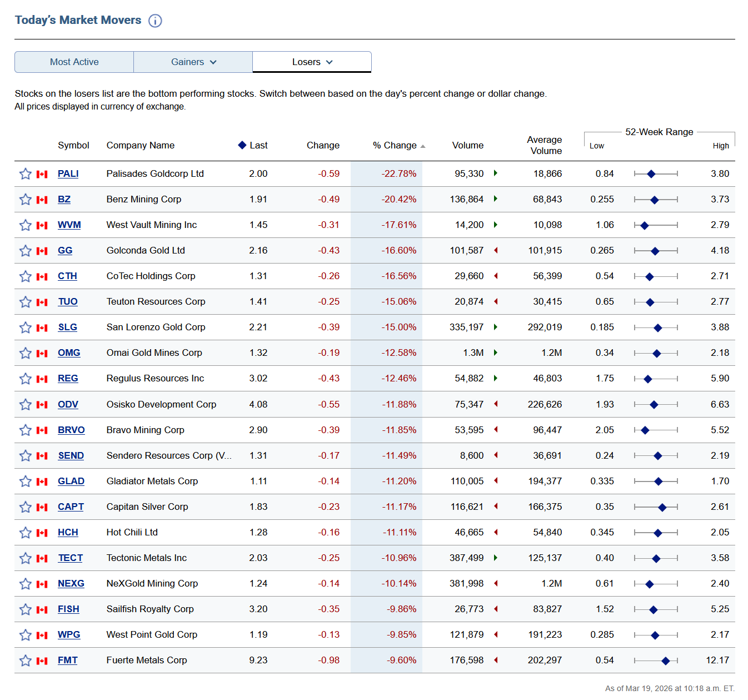748x700 pixels.
Task: Star the Omai Gold Mines row
Action: 26,353
